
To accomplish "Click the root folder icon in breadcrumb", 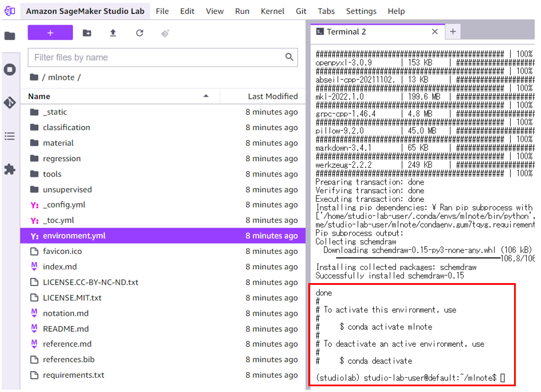I will coord(34,77).
